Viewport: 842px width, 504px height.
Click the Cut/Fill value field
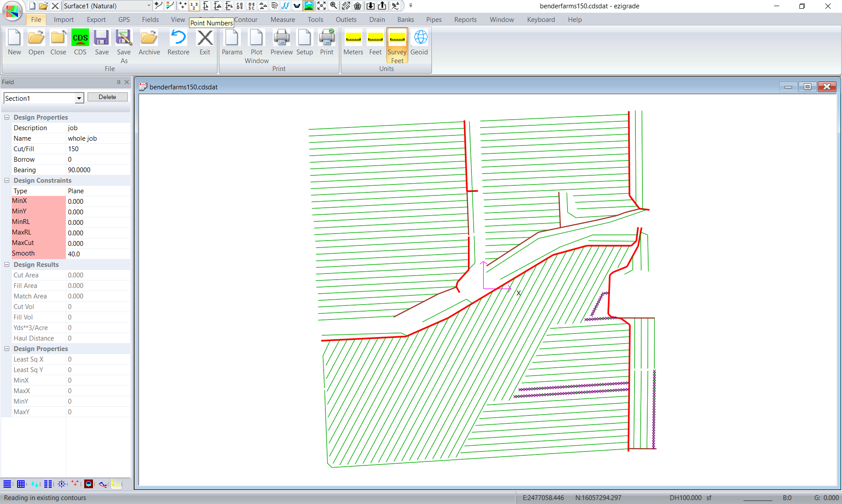97,149
